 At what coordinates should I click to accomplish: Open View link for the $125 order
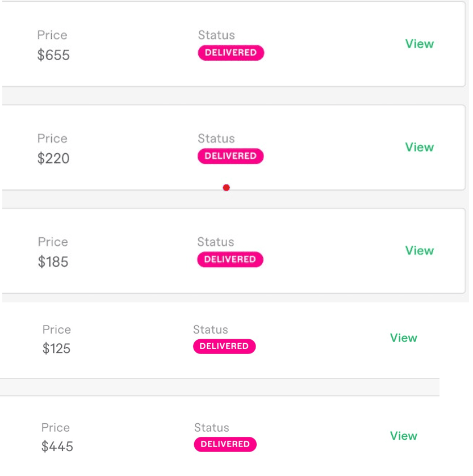pos(403,338)
